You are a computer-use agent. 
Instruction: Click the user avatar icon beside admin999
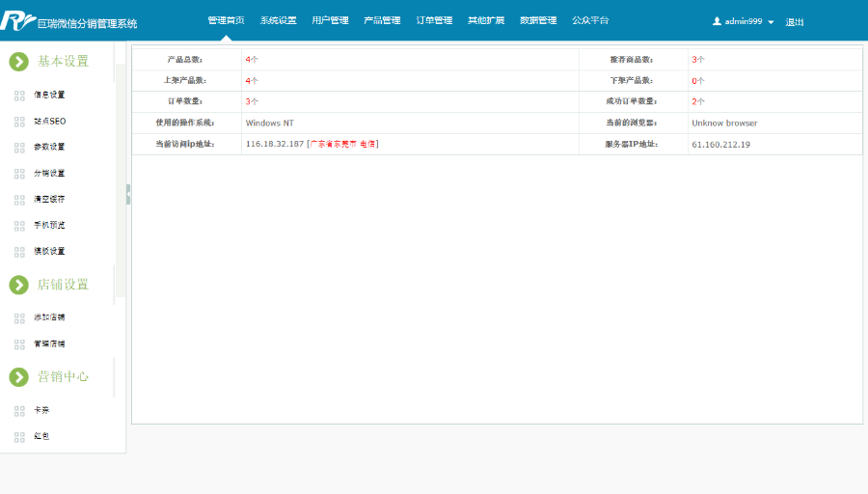(717, 21)
